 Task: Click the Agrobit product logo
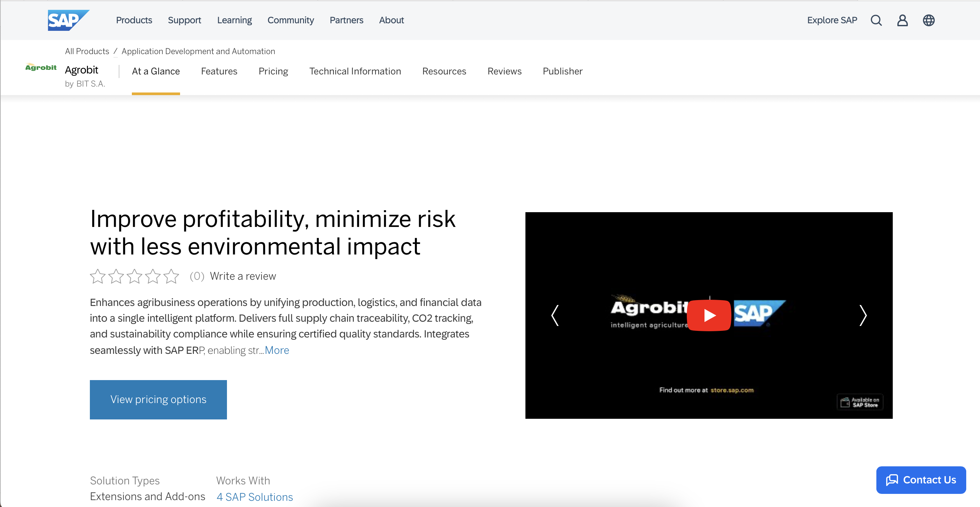tap(41, 67)
